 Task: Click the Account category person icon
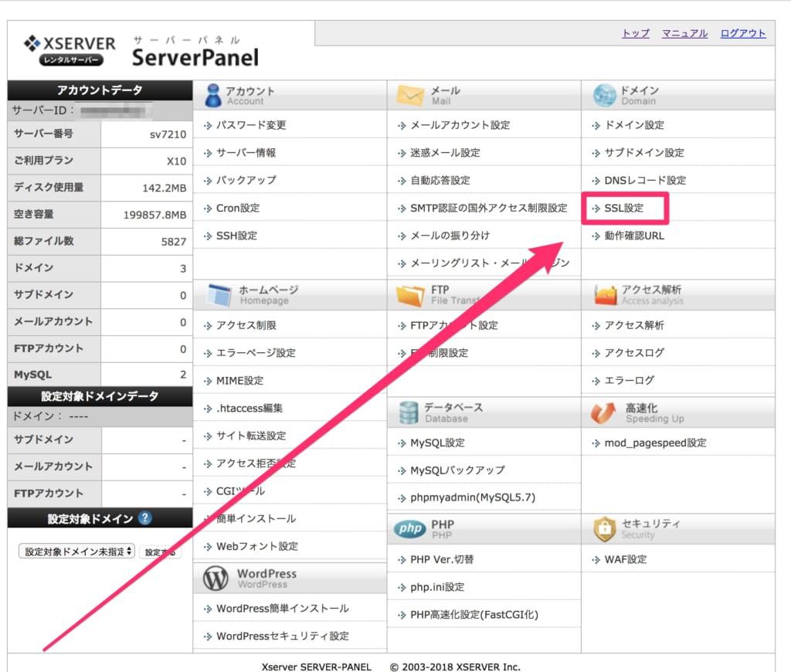pyautogui.click(x=213, y=95)
